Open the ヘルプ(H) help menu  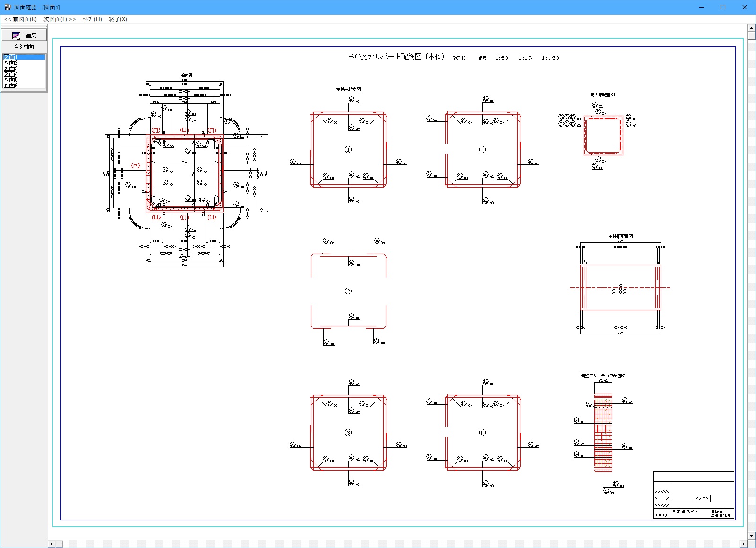pyautogui.click(x=92, y=19)
